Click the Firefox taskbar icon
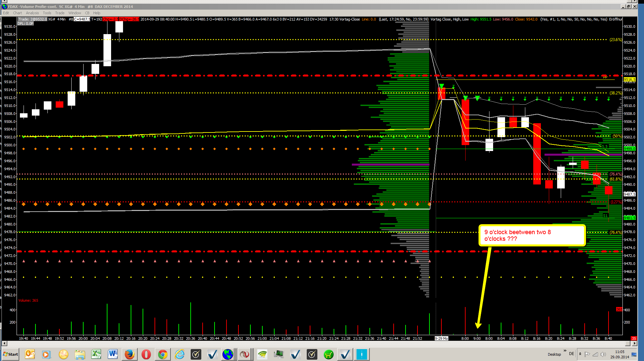 130,354
